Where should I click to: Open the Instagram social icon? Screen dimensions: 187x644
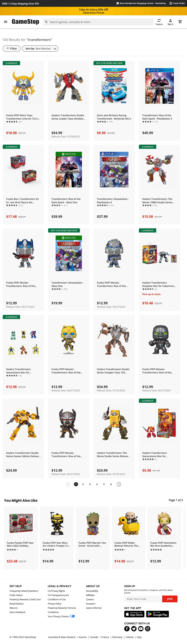point(148,629)
